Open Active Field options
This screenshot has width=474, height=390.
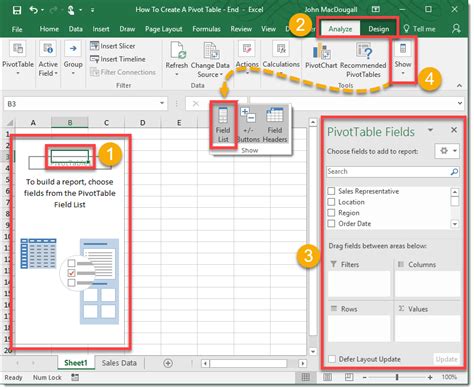click(48, 59)
